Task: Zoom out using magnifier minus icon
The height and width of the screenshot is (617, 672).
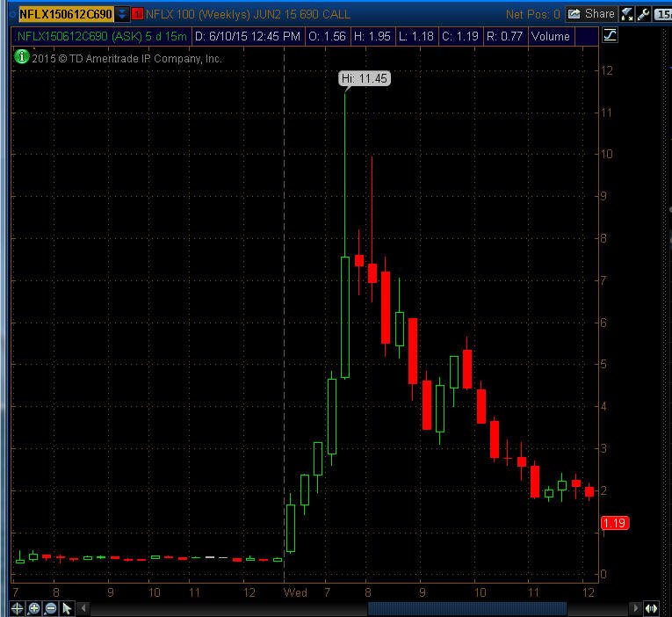Action: 51,608
